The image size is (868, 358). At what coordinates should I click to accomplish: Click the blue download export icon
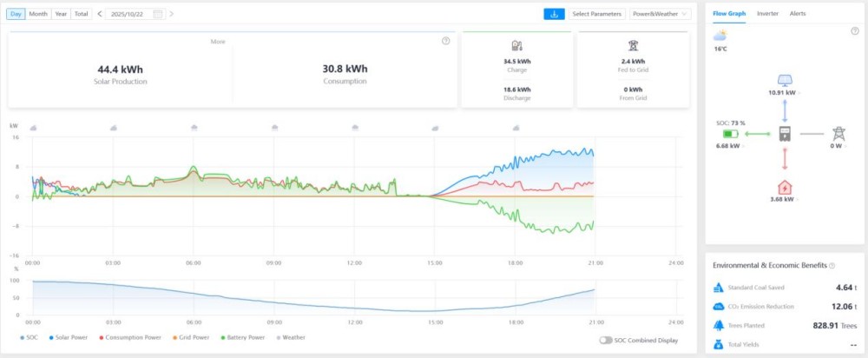point(554,14)
